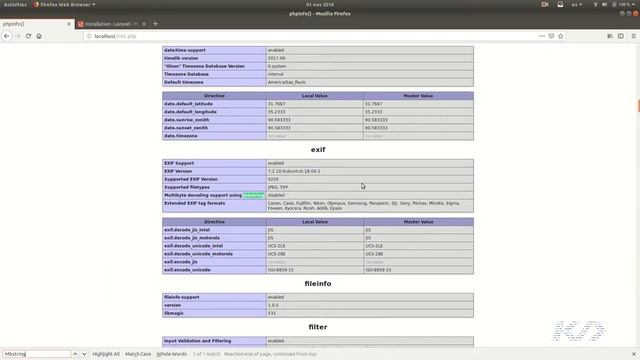Screen dimensions: 640x360
Task: Click the 'date.default_latitude' directive
Action: 189,104
